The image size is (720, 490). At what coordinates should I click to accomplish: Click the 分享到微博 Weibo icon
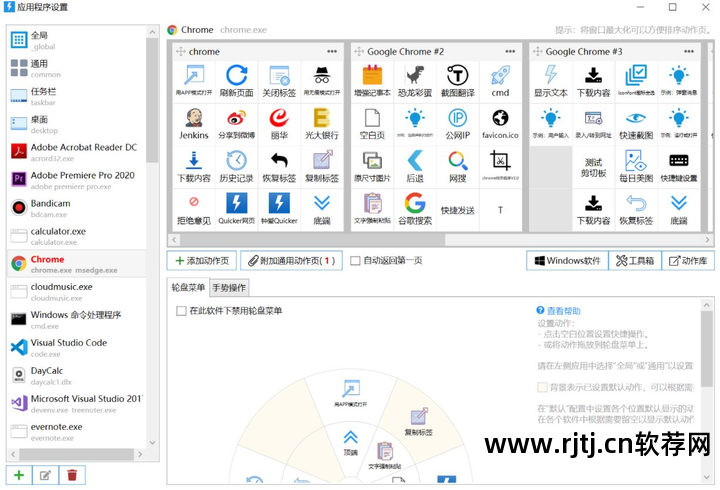[236, 118]
